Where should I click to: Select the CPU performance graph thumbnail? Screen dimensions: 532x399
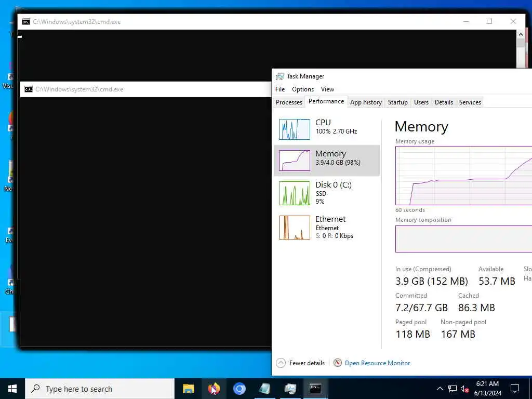click(294, 129)
